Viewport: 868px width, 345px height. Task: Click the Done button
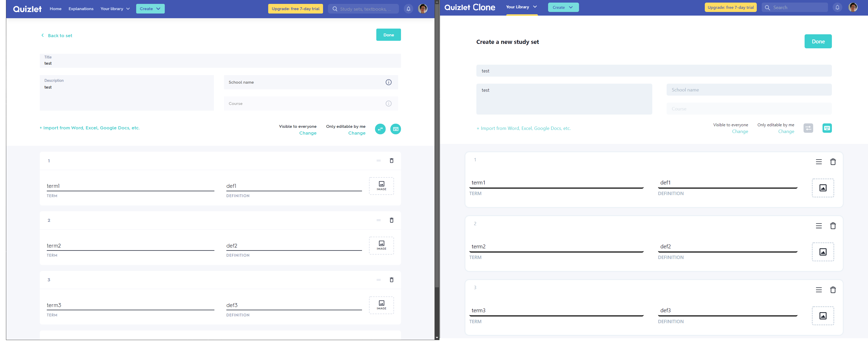389,35
